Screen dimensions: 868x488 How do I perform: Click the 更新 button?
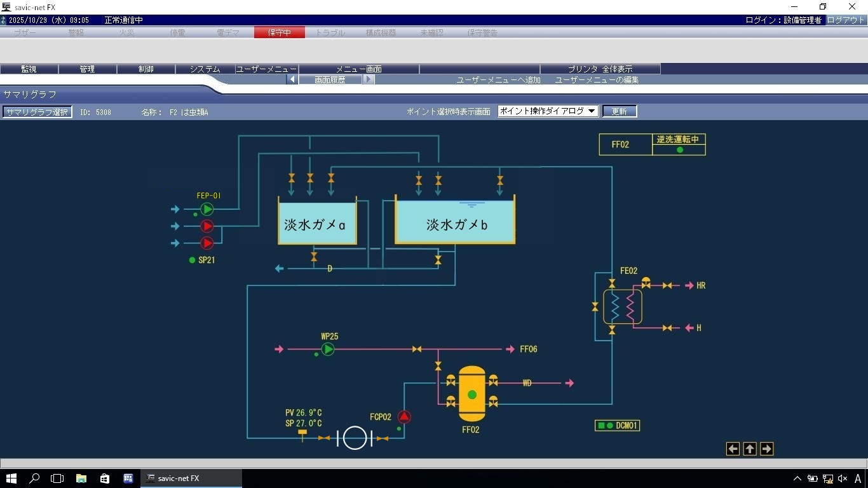[619, 111]
